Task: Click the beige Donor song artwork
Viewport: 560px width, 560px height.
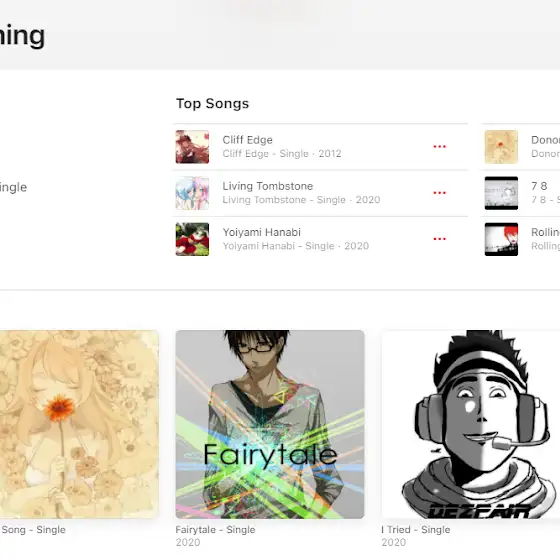Action: [x=501, y=147]
